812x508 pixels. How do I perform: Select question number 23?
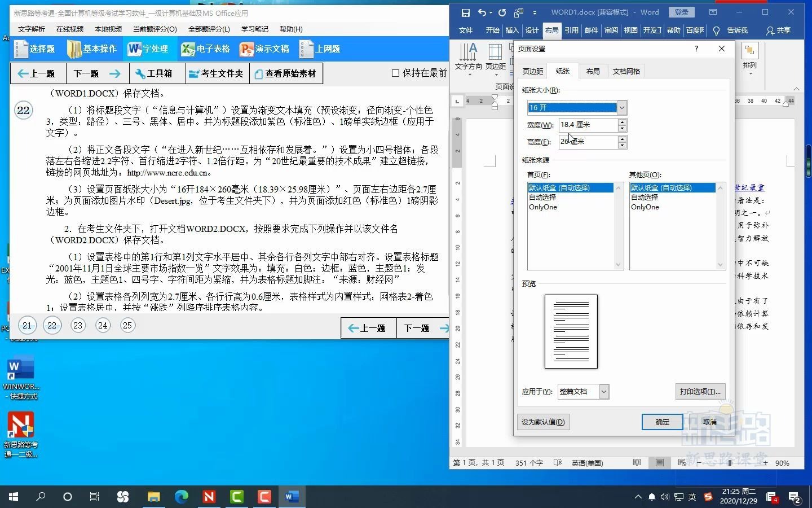(77, 325)
